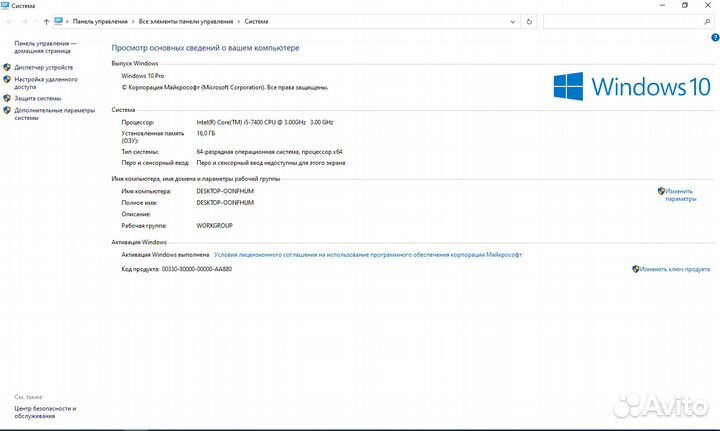The height and width of the screenshot is (431, 720).
Task: Open Дополнительные параметры системы link
Action: click(x=54, y=114)
